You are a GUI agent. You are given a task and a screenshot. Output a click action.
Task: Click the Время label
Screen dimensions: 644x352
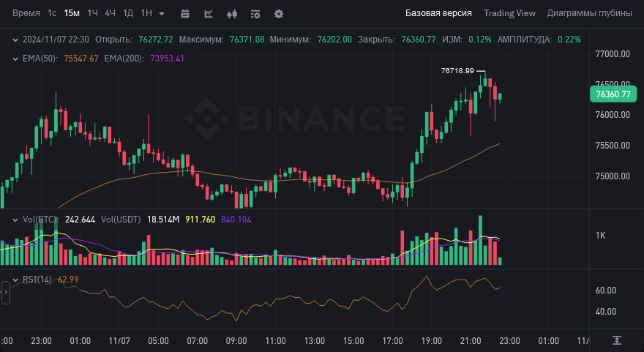(x=26, y=13)
